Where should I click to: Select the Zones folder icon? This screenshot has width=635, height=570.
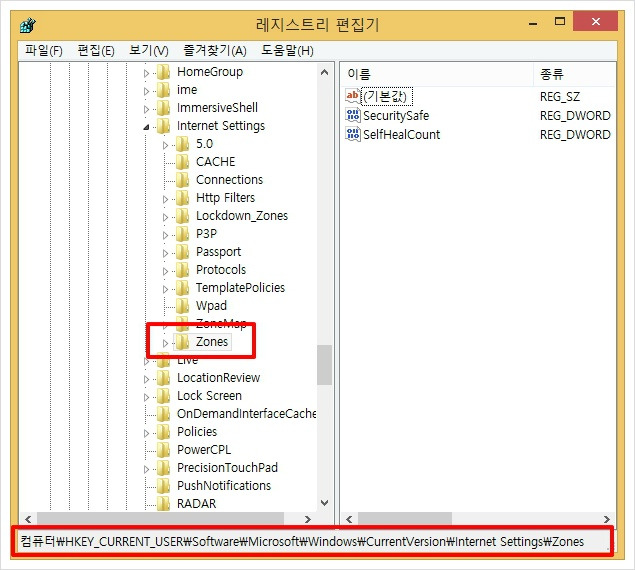[x=183, y=342]
